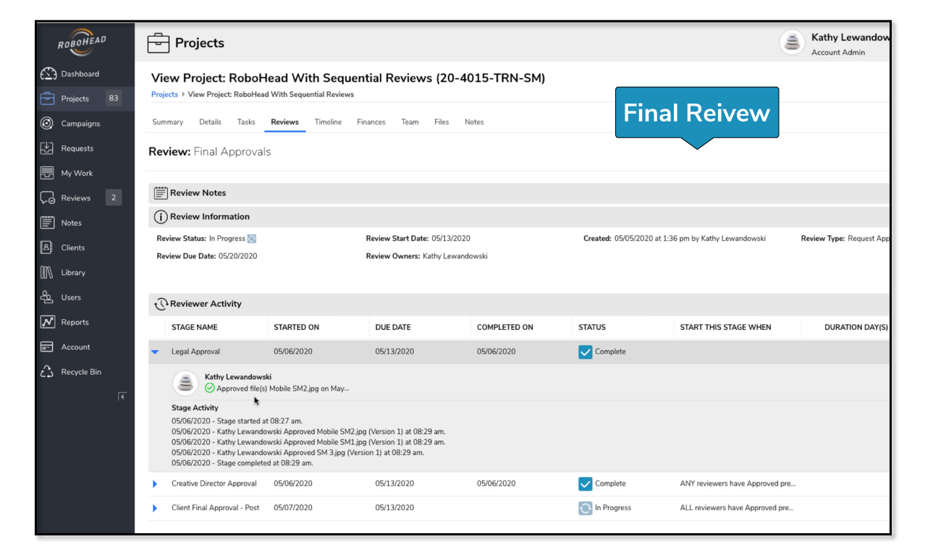Expand the Client Final Approval - Post stage
This screenshot has width=933, height=560.
coord(155,509)
